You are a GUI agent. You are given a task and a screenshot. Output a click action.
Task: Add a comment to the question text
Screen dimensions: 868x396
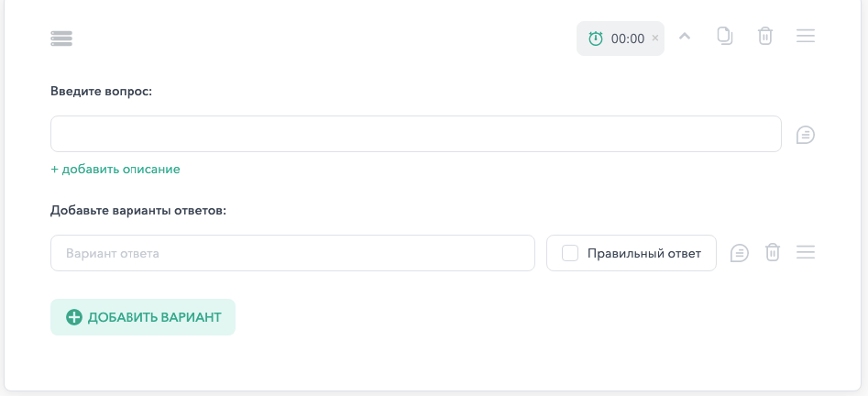click(806, 135)
